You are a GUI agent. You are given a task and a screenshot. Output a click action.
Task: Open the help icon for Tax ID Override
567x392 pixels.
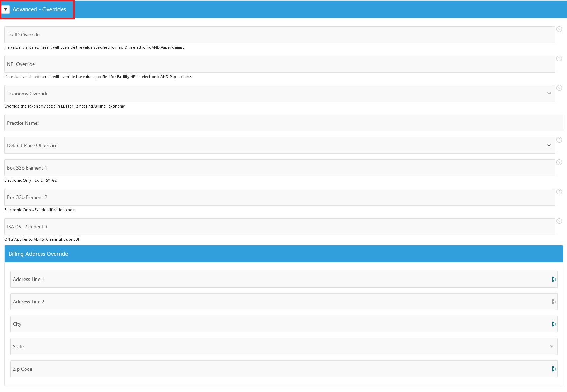point(559,30)
